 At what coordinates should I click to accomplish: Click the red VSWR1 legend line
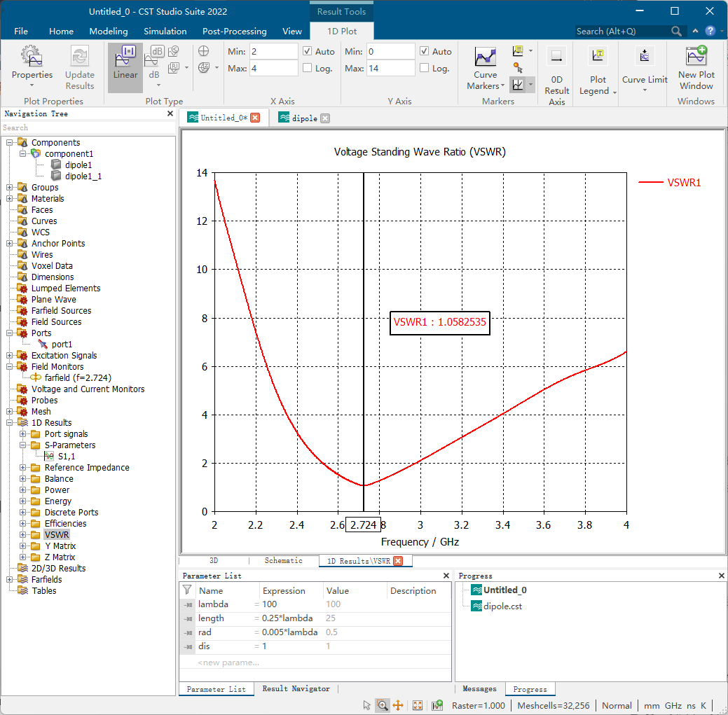[x=651, y=182]
